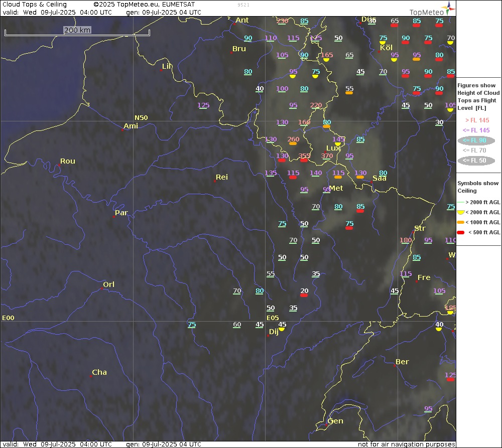Click the green > 2000 ft AGL legend line
Viewport: 502px width, 448px height.
pos(461,202)
